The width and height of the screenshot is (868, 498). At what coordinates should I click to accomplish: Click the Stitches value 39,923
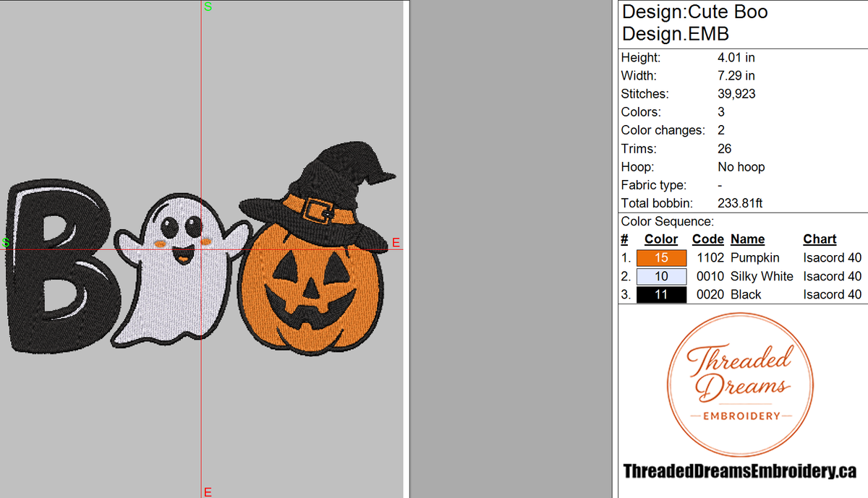pos(738,94)
